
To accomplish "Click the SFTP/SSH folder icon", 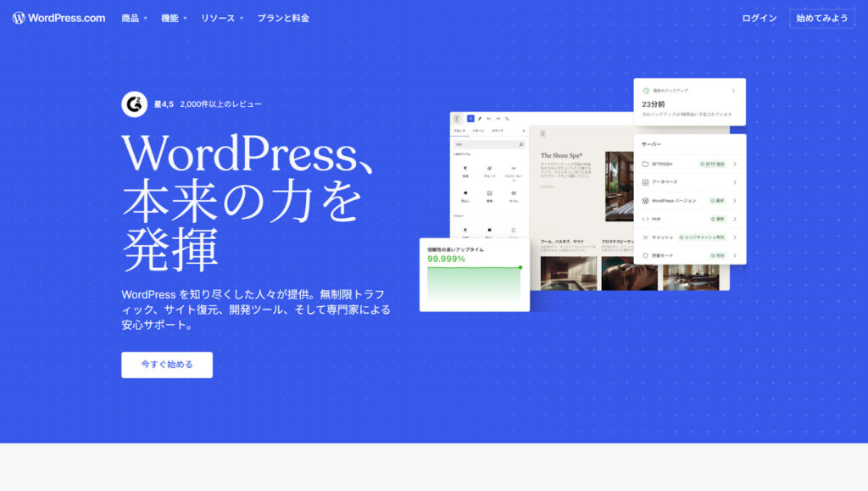I will [645, 164].
